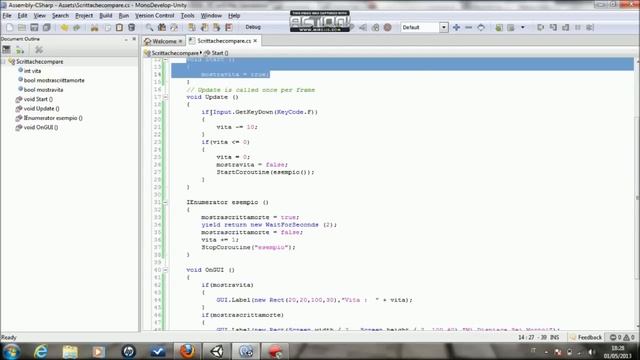Click the volume speaker tray icon
This screenshot has width=640, height=360.
(x=591, y=352)
